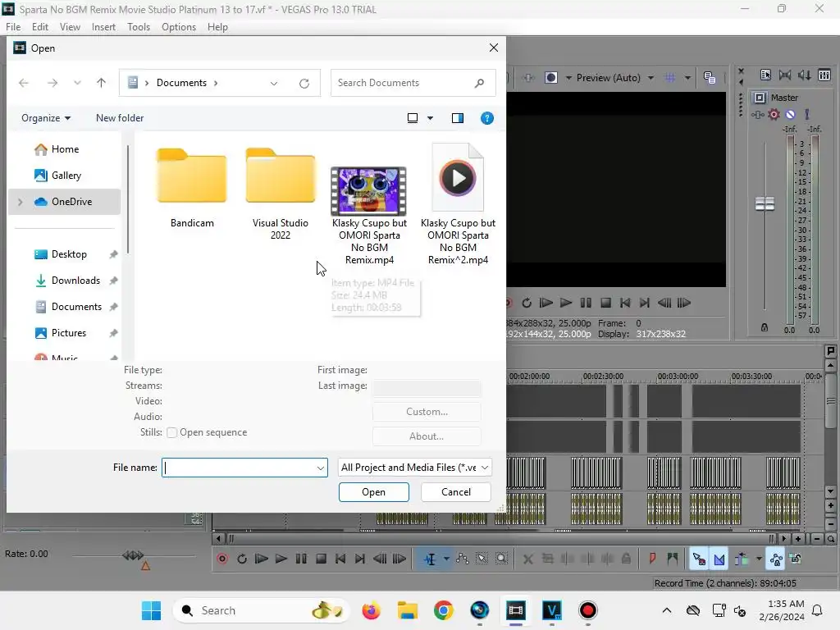Open the All Project and Media Files filter
840x630 pixels.
tap(414, 468)
